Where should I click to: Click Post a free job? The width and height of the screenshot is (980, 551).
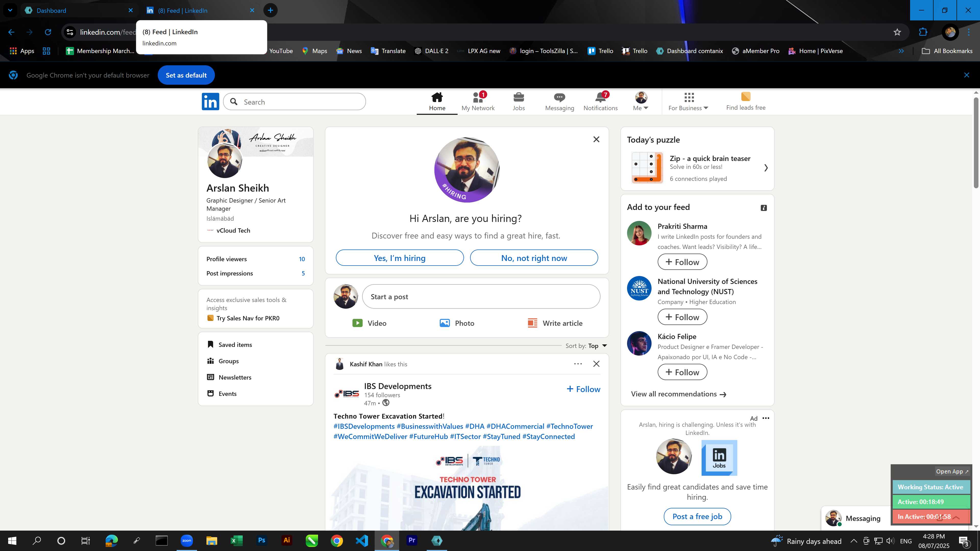coord(697,516)
